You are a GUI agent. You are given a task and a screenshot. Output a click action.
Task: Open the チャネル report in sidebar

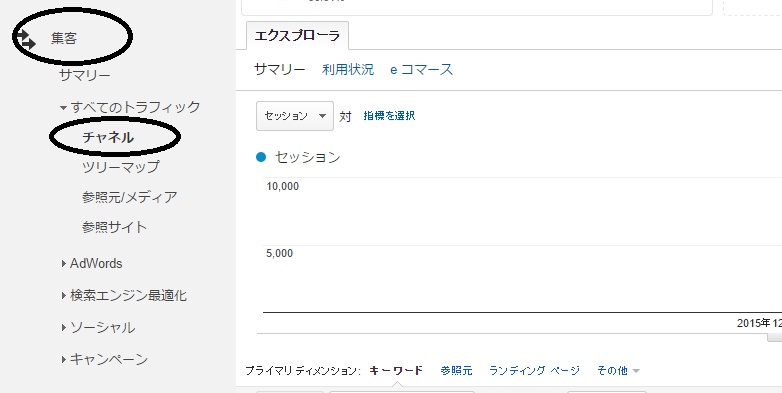click(108, 137)
